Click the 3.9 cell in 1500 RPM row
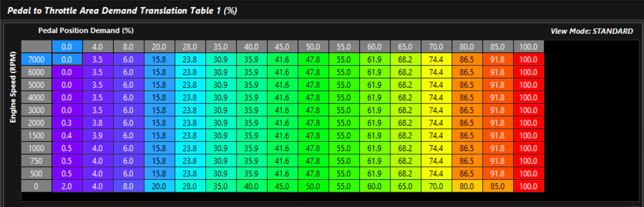 (x=98, y=135)
